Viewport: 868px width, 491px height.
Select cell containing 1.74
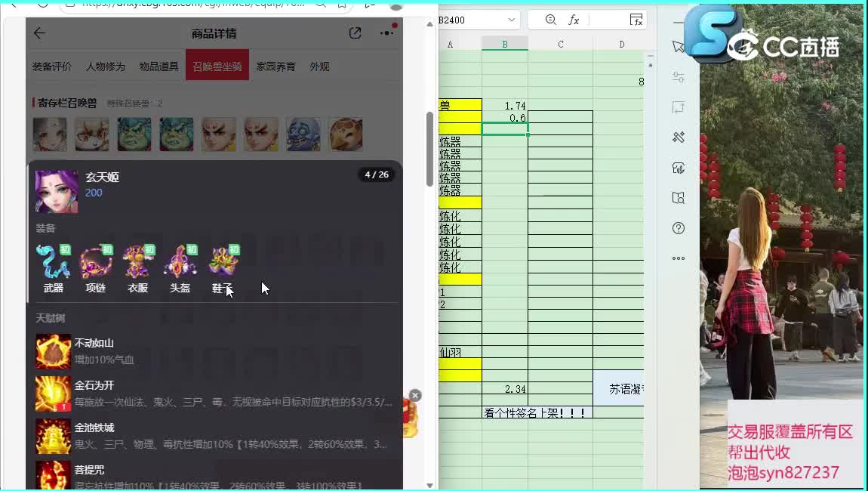click(x=505, y=105)
